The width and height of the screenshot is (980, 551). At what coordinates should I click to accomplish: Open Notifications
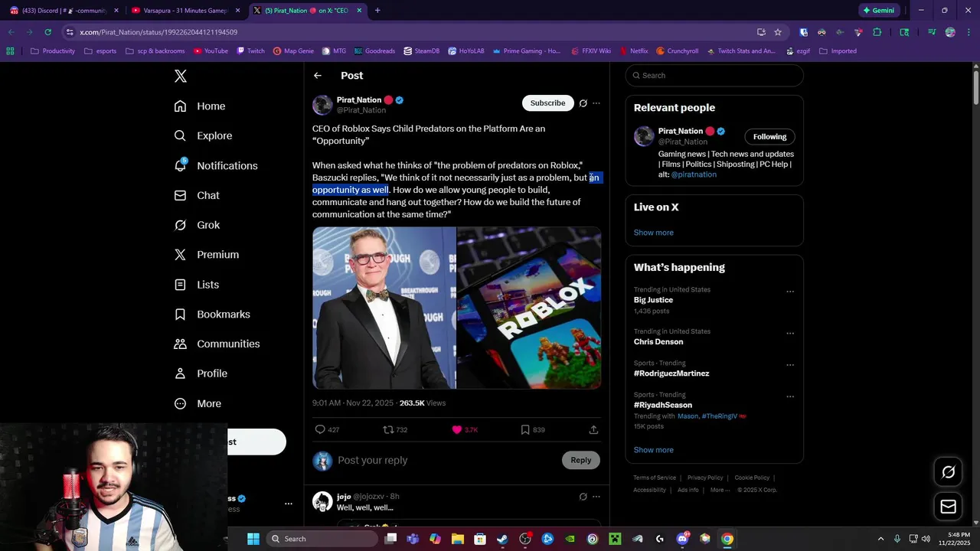tap(216, 165)
